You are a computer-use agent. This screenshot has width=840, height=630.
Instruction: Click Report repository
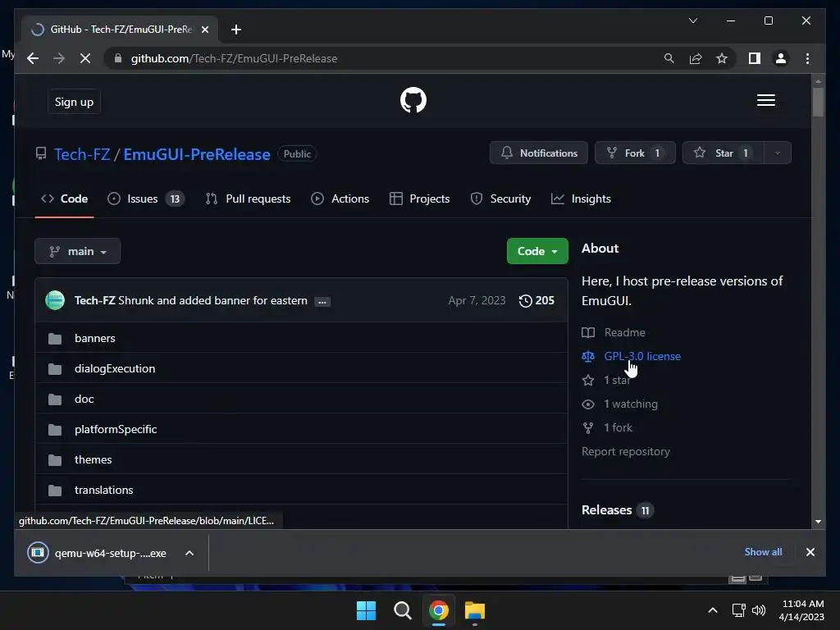(626, 452)
